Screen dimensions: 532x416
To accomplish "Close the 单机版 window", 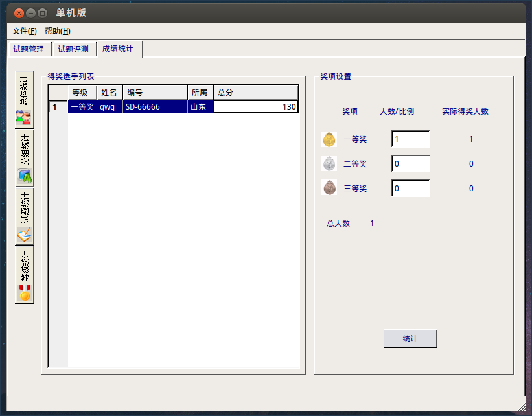I will [19, 13].
